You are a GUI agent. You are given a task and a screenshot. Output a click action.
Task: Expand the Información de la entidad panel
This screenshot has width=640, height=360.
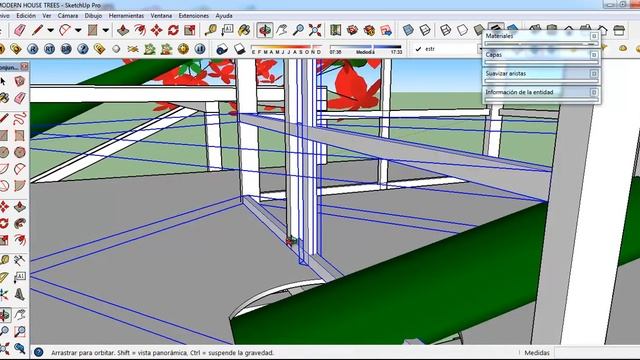594,92
